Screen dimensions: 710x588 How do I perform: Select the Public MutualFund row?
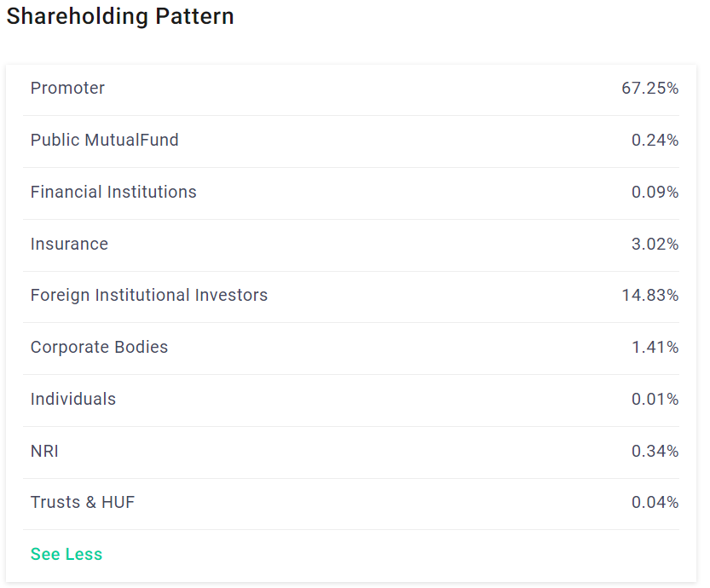pos(351,141)
